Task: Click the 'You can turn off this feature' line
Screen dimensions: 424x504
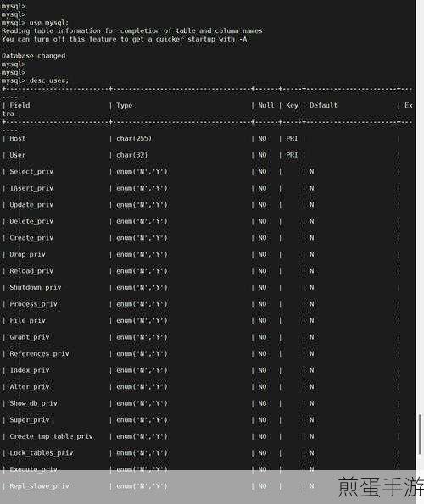Action: tap(124, 39)
